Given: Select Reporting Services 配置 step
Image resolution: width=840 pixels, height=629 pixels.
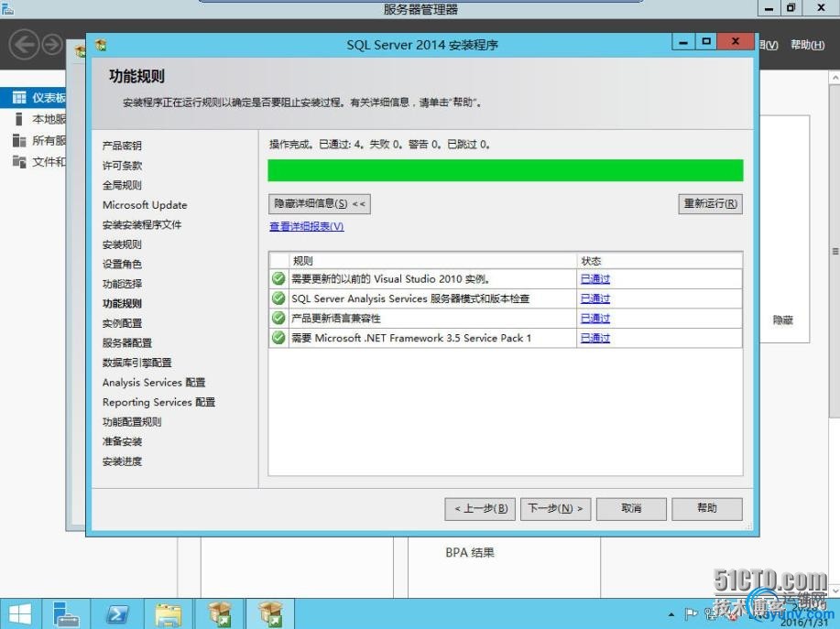Looking at the screenshot, I should pyautogui.click(x=158, y=402).
